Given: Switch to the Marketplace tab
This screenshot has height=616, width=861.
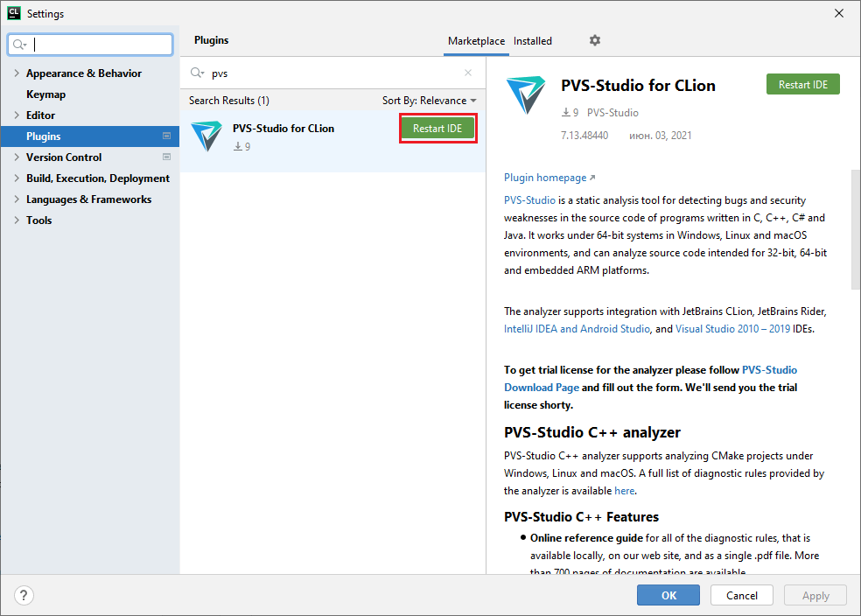Looking at the screenshot, I should click(x=476, y=41).
